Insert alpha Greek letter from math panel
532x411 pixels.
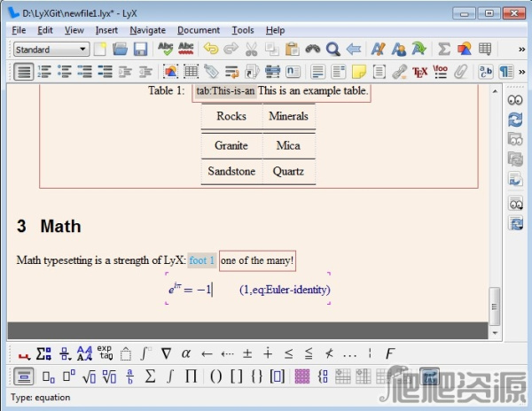[x=186, y=353]
